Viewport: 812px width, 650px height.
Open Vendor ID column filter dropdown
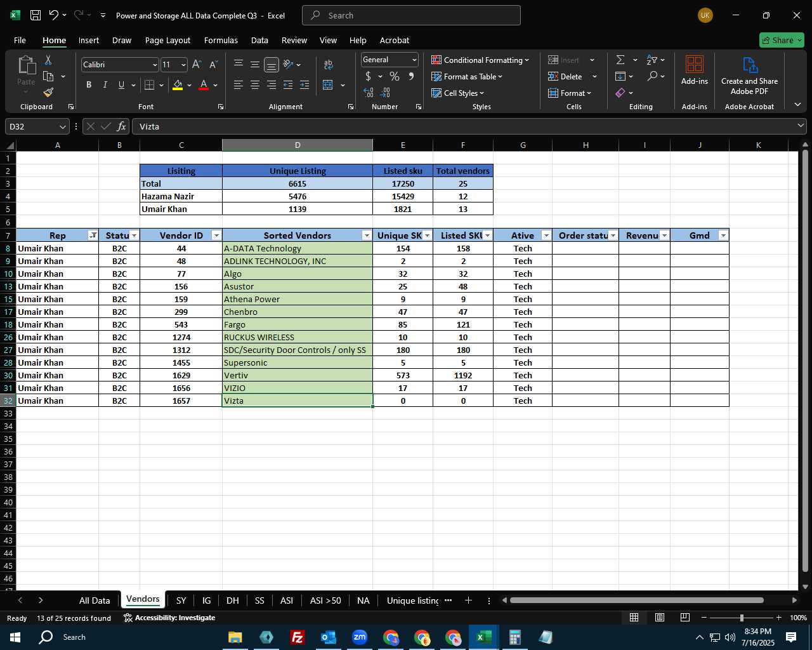[216, 235]
